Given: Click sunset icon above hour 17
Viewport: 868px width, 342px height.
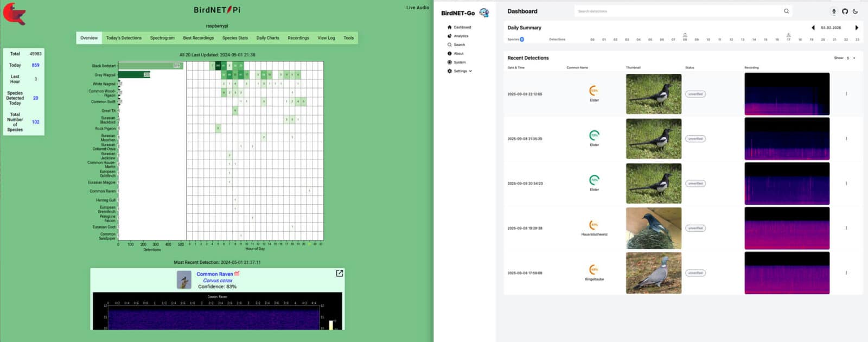Looking at the screenshot, I should [x=788, y=35].
